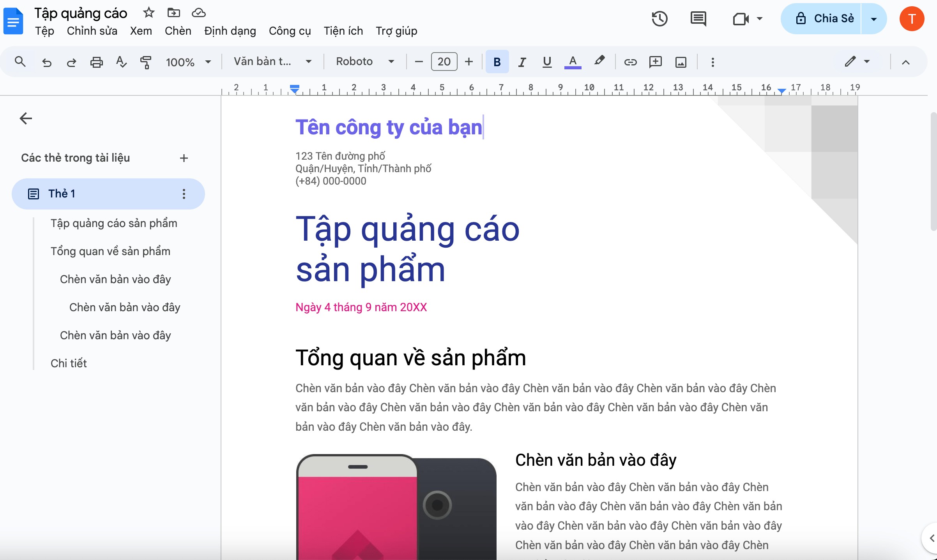This screenshot has width=937, height=560.
Task: Go to outline Tập quảng cáo sản phẩm
Action: pos(114,223)
